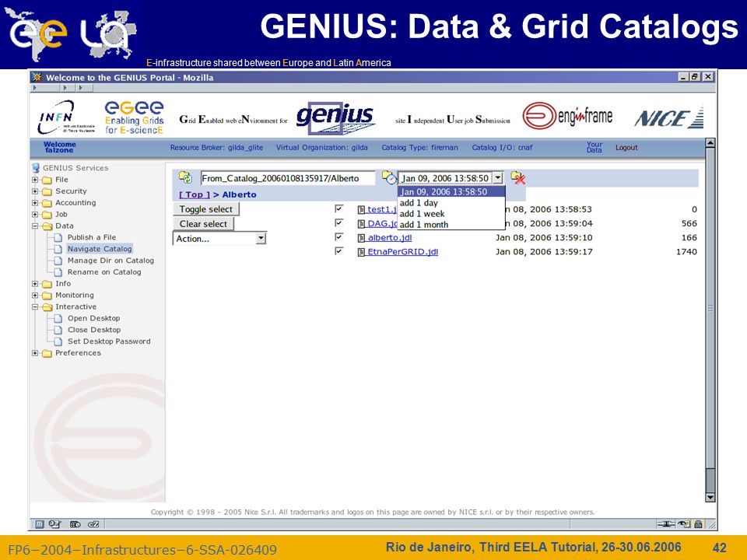Click the online/offline plug icon
This screenshot has height=560, width=747.
coord(665,524)
